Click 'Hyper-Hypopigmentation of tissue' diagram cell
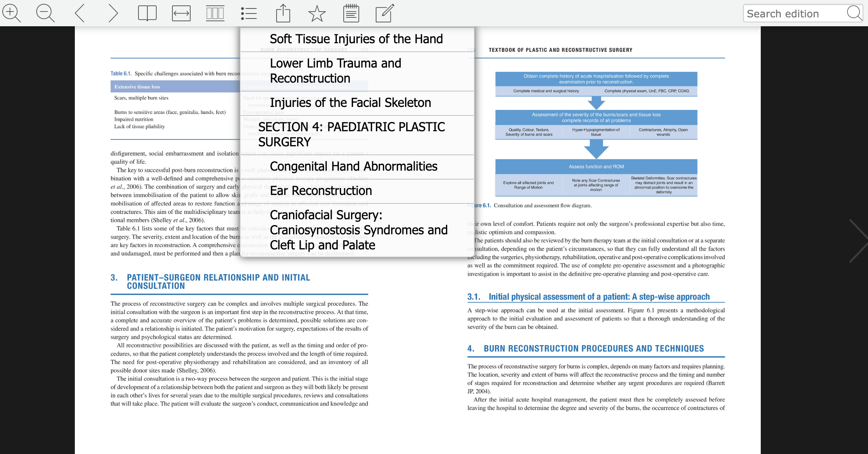 coord(596,132)
